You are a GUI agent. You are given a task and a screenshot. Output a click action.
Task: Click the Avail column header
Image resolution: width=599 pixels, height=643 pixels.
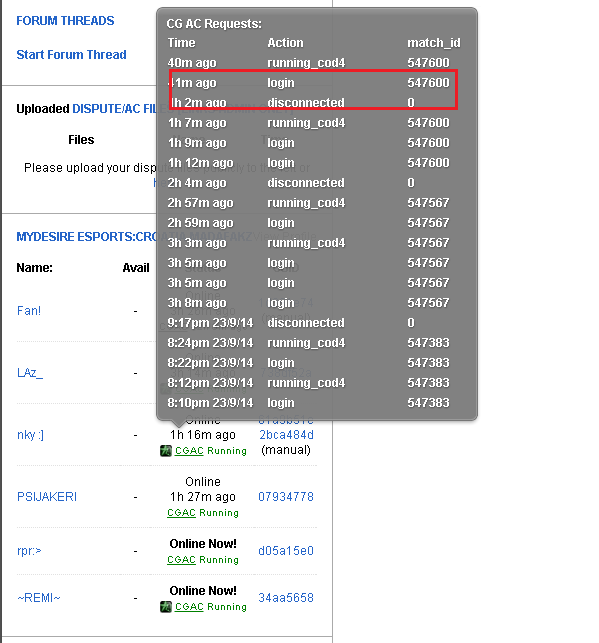136,268
